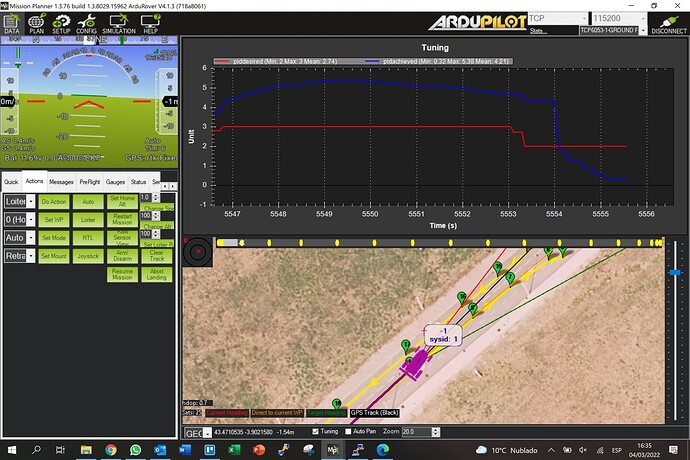Open Mission Planner in the taskbar

(x=333, y=450)
